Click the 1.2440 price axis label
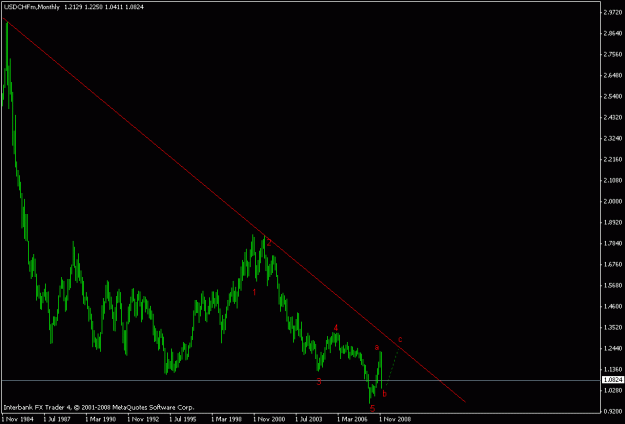 coord(611,348)
